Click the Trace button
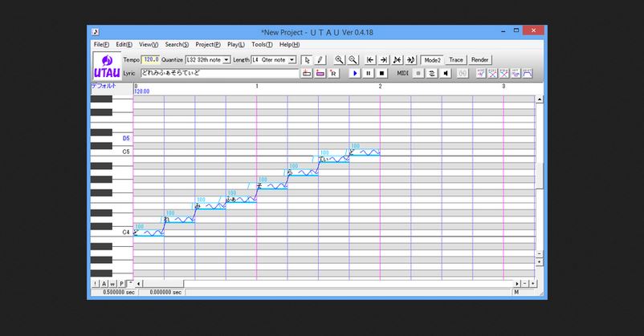 click(456, 60)
